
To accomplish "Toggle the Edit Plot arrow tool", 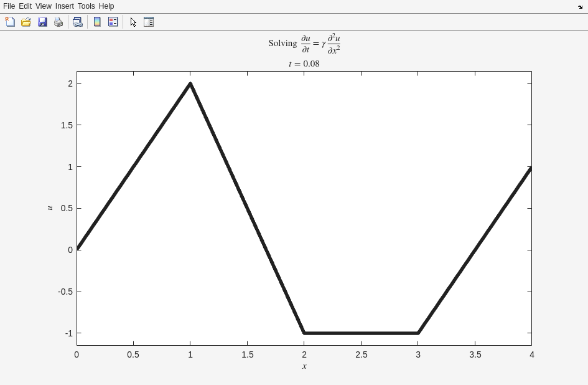I will coord(133,22).
